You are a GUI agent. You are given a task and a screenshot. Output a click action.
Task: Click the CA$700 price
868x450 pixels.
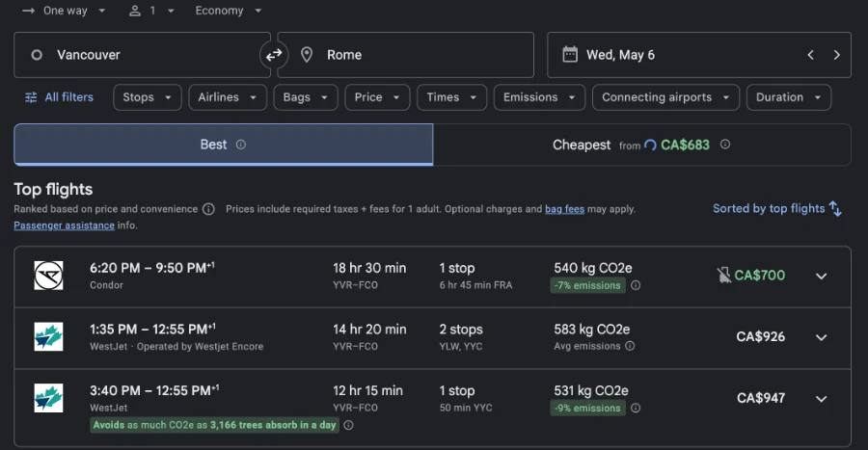pyautogui.click(x=760, y=276)
